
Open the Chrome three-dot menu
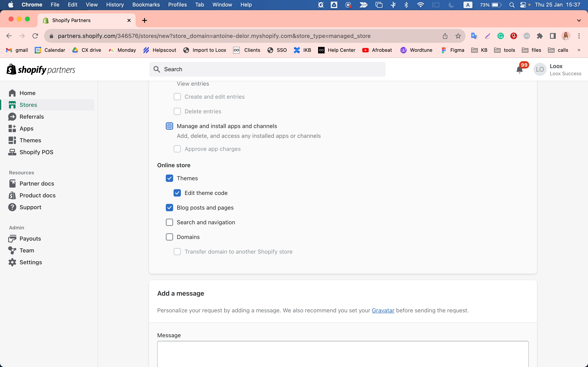coord(579,36)
